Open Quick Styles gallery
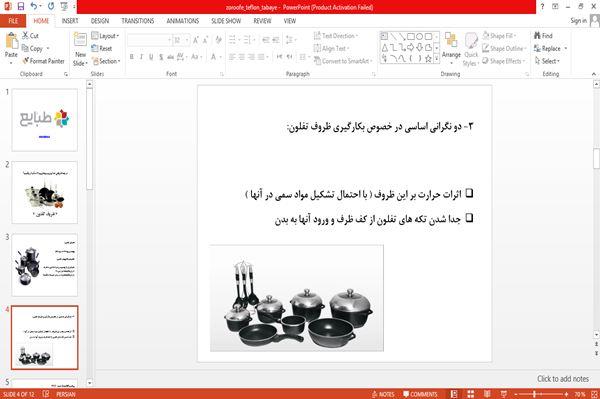 point(471,50)
